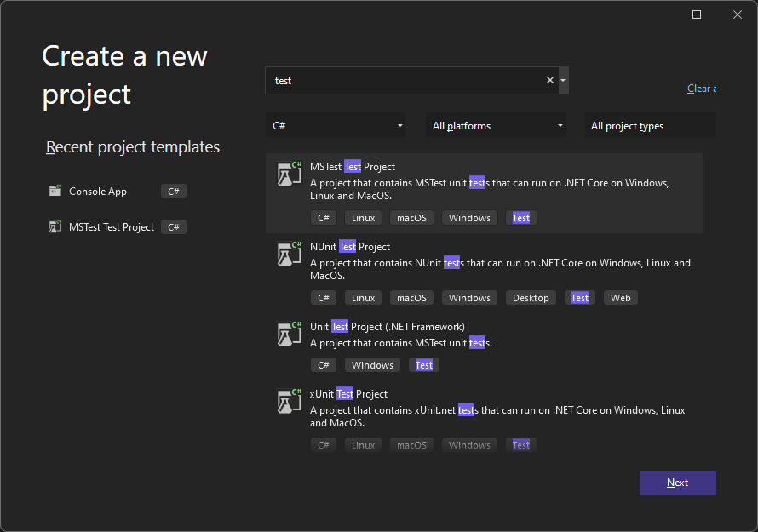Click the MSTest icon in recent project templates
This screenshot has height=532, width=758.
click(x=55, y=226)
